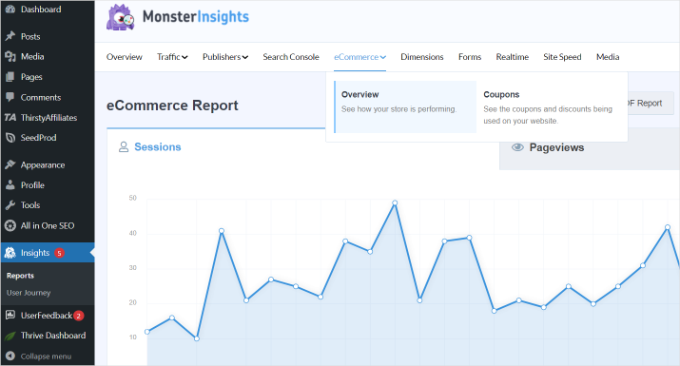Click the MonsterInsights mascot logo

click(120, 17)
